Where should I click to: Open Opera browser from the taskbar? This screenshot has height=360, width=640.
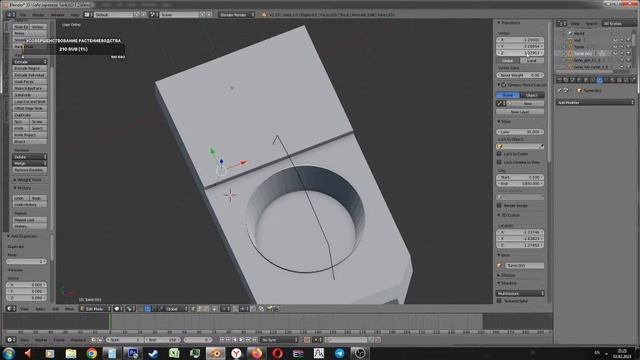point(278,353)
